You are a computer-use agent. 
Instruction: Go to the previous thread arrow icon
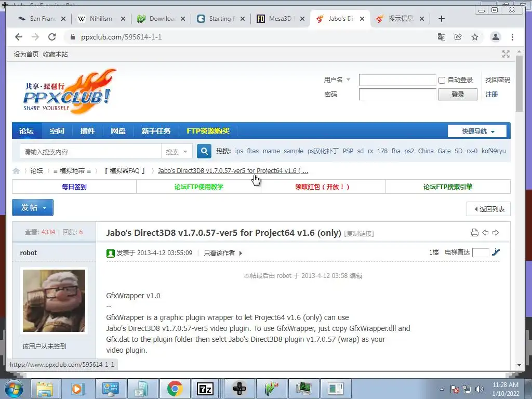coord(486,232)
